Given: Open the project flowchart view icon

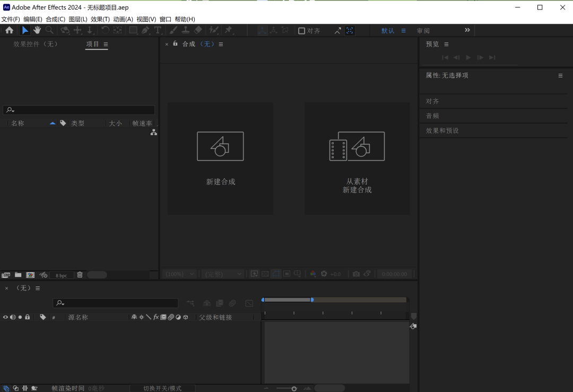Looking at the screenshot, I should pos(154,132).
